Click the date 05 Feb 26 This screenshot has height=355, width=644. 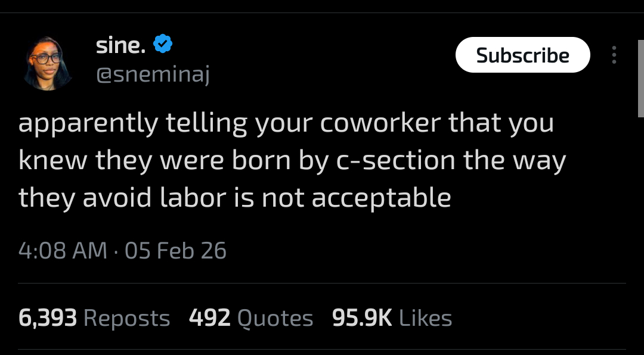pos(176,250)
